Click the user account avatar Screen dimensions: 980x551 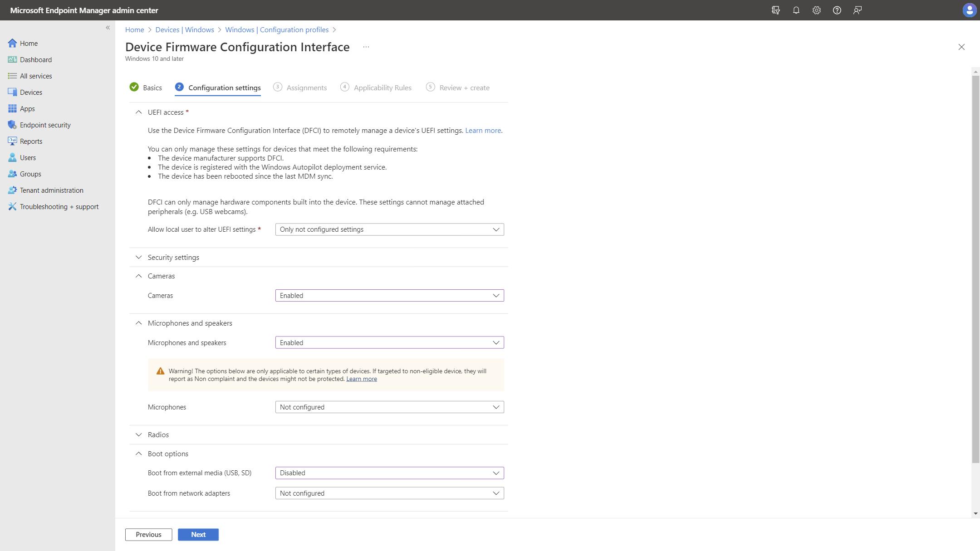(969, 10)
